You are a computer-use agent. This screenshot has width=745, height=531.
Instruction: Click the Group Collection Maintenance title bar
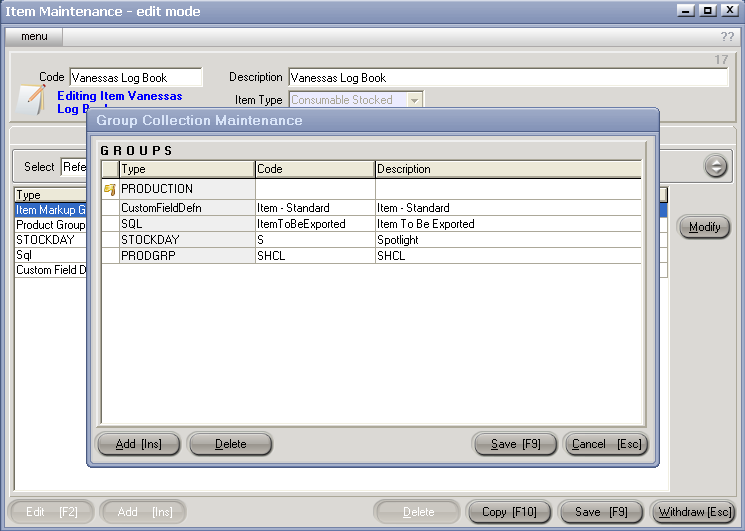tap(373, 121)
